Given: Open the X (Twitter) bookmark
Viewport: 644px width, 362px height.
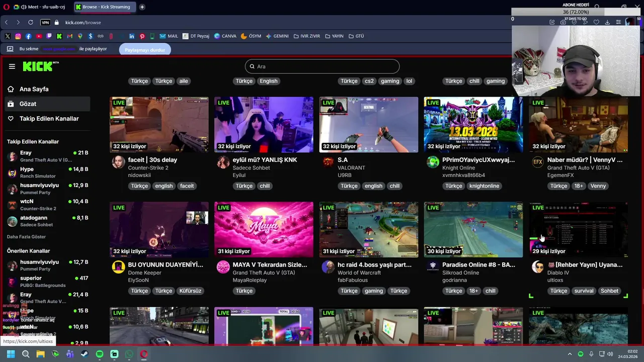Looking at the screenshot, I should 8,36.
